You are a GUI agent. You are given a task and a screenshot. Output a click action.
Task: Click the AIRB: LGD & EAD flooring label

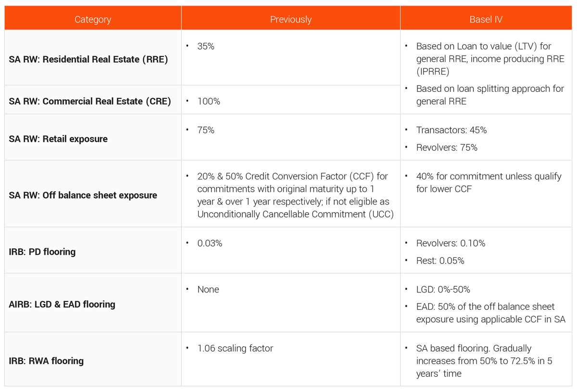pos(62,304)
